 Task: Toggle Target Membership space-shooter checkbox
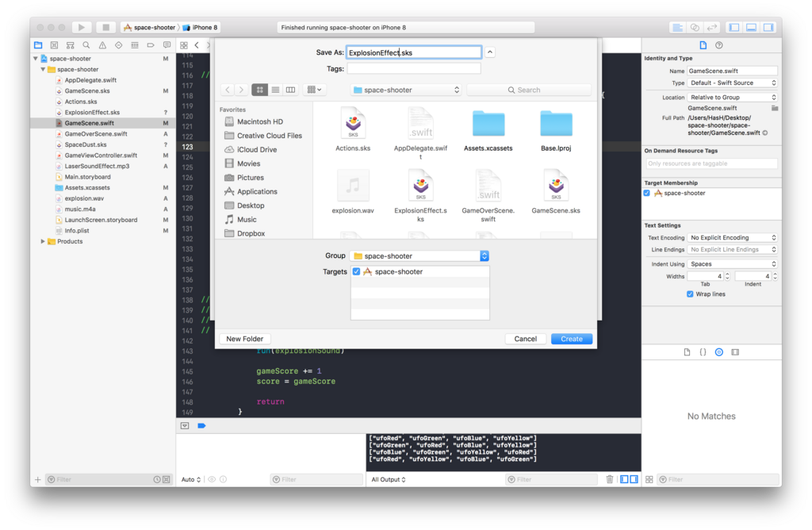pyautogui.click(x=647, y=194)
